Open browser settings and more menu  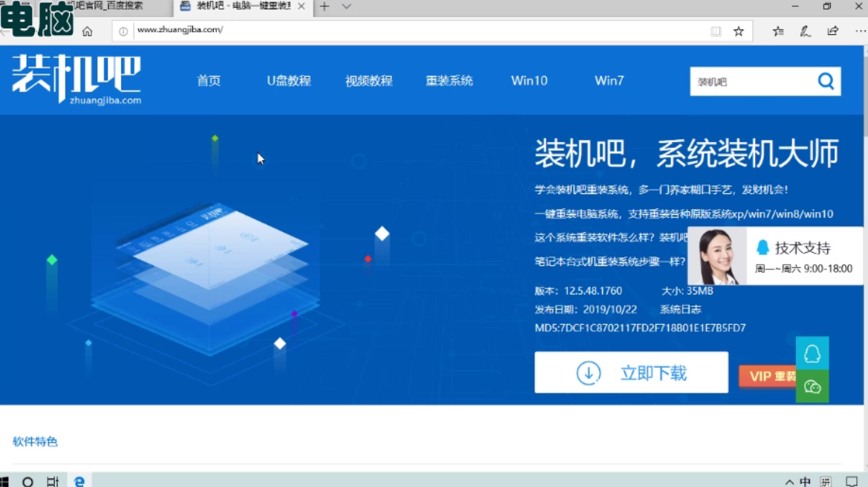coord(860,31)
